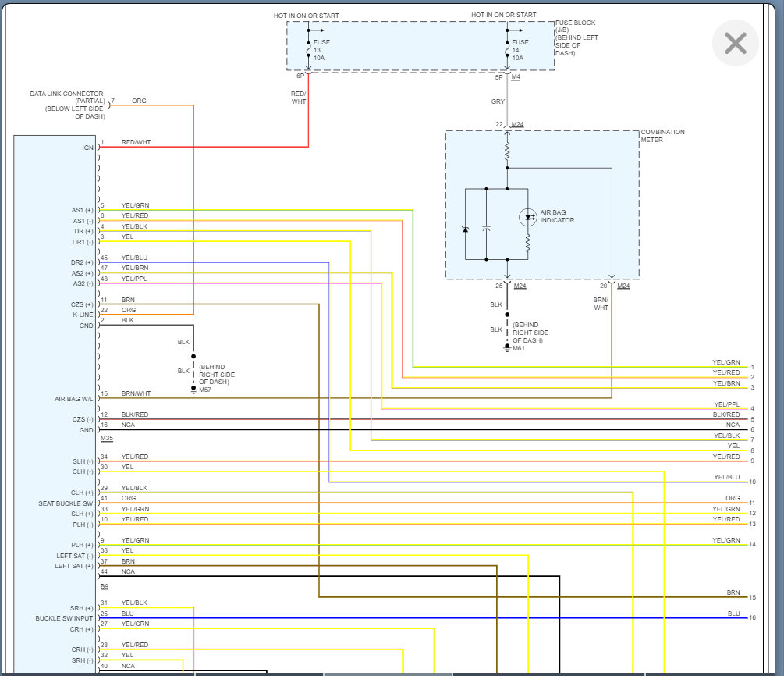Select the SRH (+) terminal label
The width and height of the screenshot is (784, 676).
(x=81, y=608)
